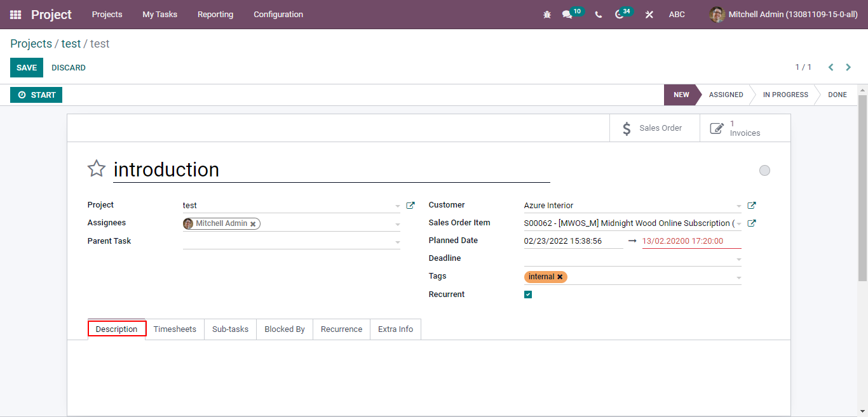Viewport: 868px width, 417px height.
Task: Click the SAVE button
Action: point(26,67)
